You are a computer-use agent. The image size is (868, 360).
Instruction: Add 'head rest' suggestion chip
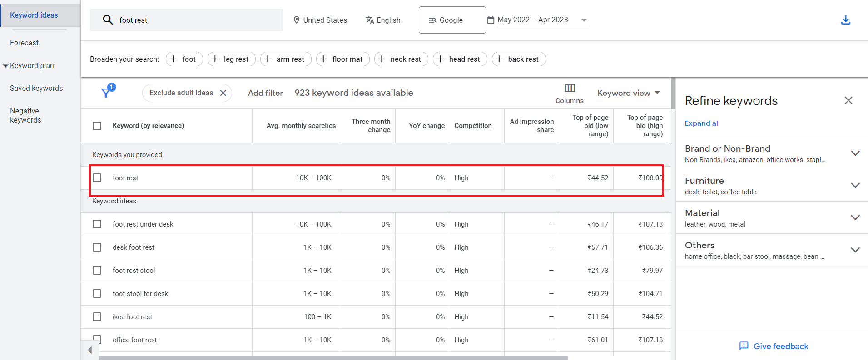[460, 59]
